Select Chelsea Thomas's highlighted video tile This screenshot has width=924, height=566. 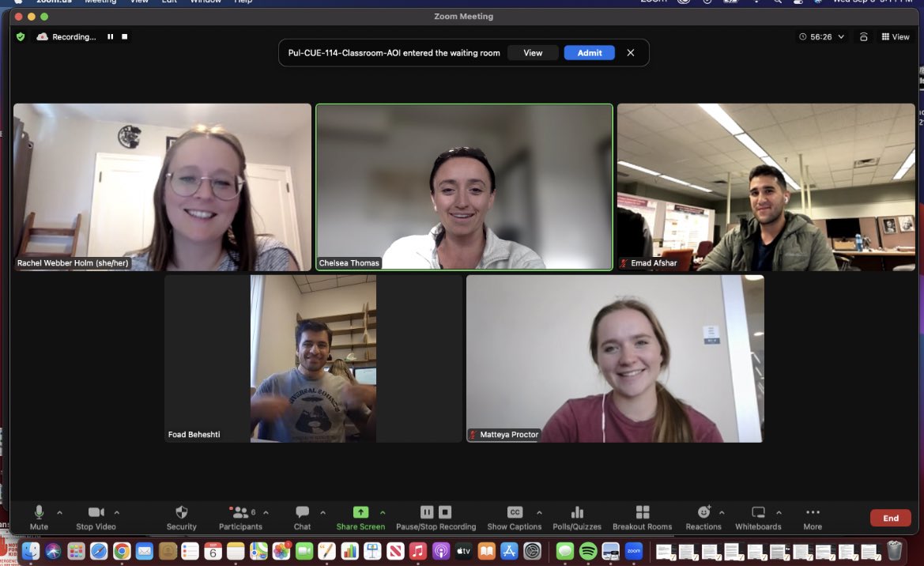click(464, 187)
